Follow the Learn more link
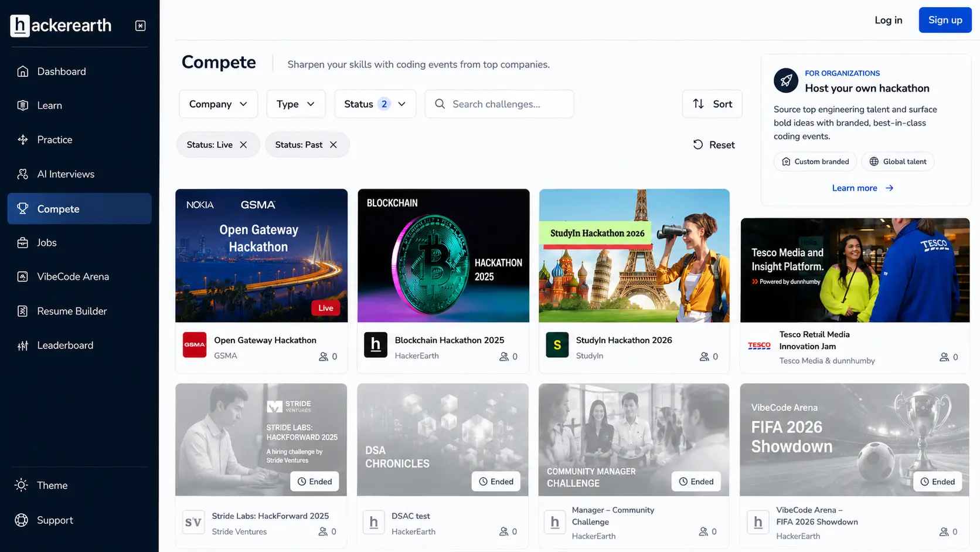Screen dimensions: 980x552 point(863,188)
